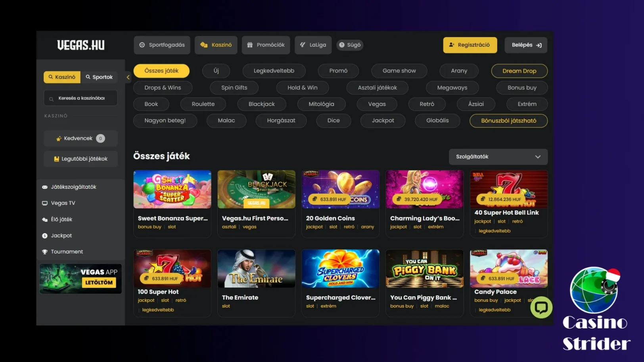Click the Vegas.hu logo

coord(81,45)
